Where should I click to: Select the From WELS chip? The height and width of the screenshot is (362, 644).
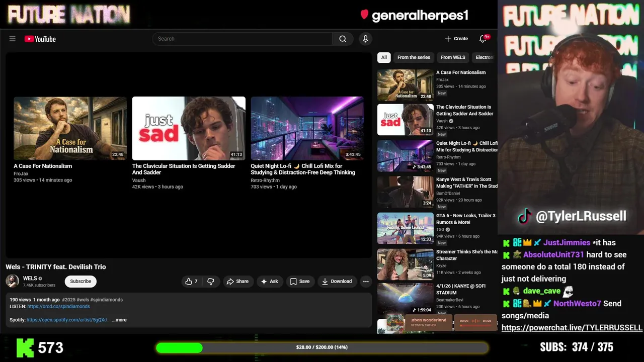coord(453,57)
